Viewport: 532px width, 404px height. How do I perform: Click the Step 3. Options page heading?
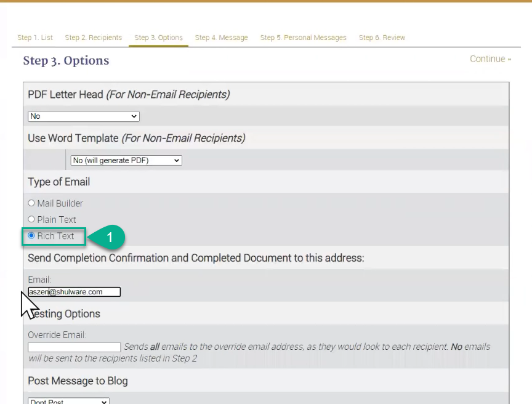tap(66, 60)
